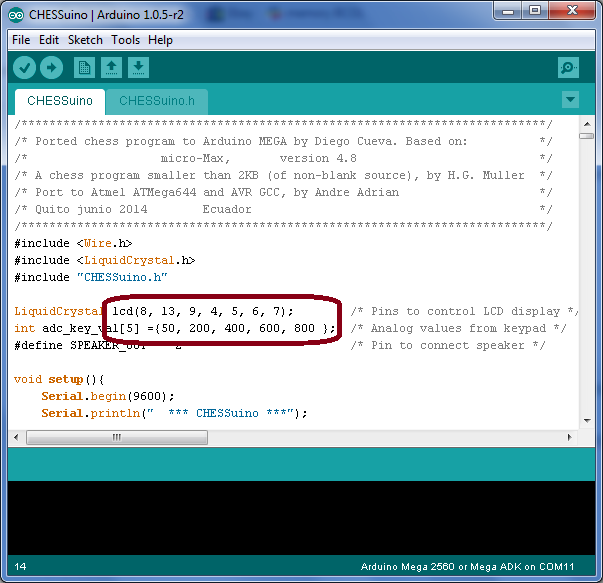This screenshot has height=583, width=603.
Task: Save the sketch with the down-arrow icon
Action: click(138, 68)
